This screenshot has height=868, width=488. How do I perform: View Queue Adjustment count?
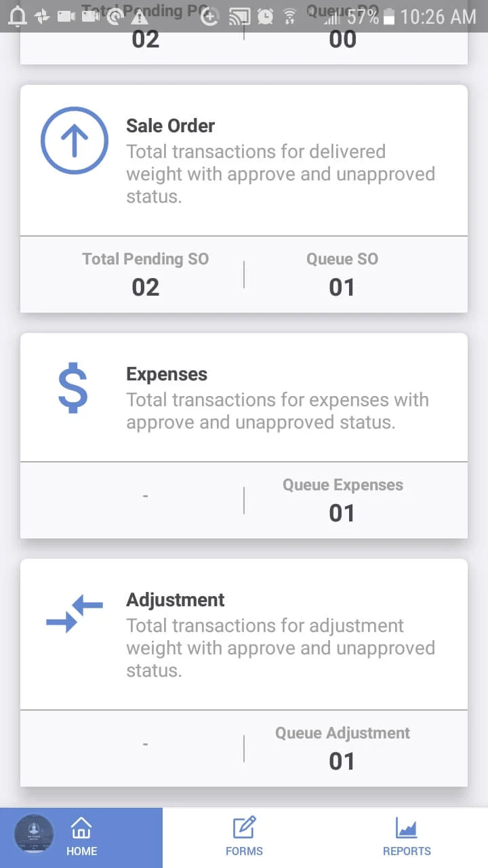[x=342, y=761]
